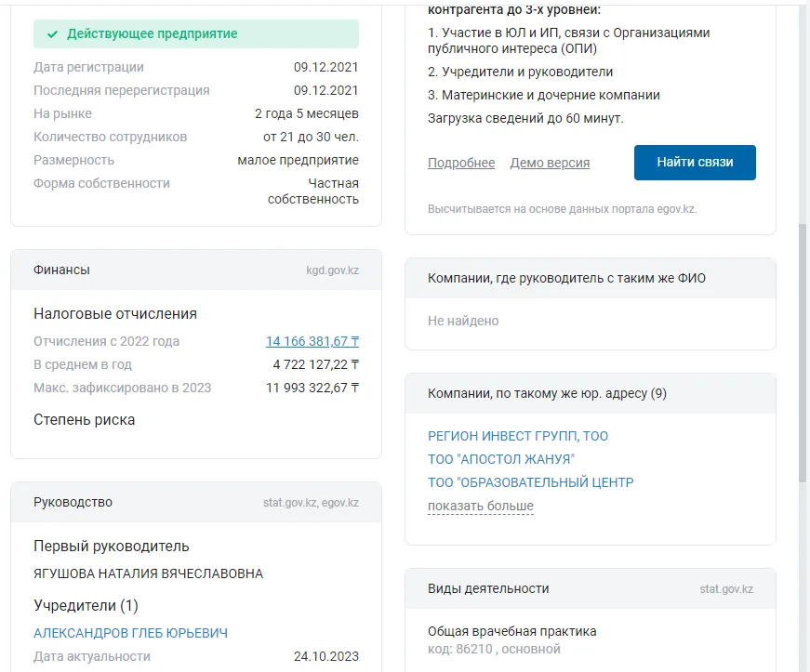Image resolution: width=810 pixels, height=672 pixels.
Task: Click the page's vertical scrollbar
Action: (803, 353)
